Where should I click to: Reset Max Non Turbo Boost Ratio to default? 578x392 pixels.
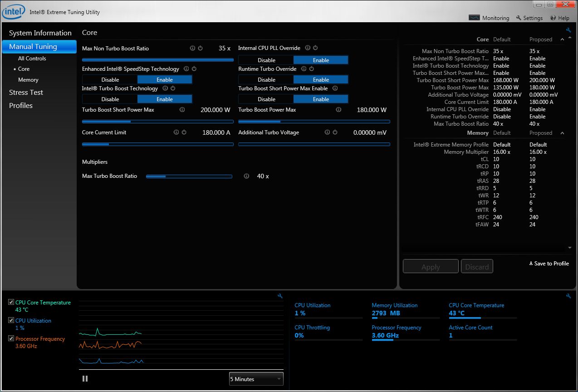[200, 48]
